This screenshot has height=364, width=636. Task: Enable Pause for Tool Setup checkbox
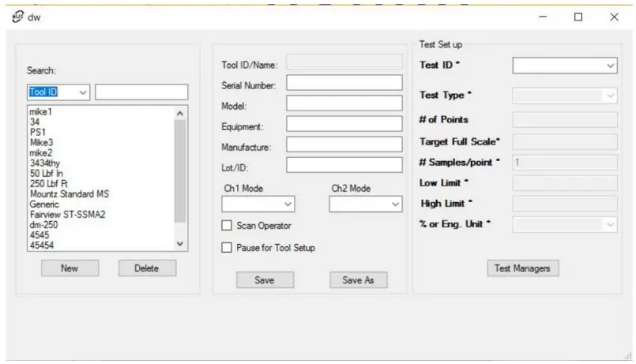click(x=227, y=247)
